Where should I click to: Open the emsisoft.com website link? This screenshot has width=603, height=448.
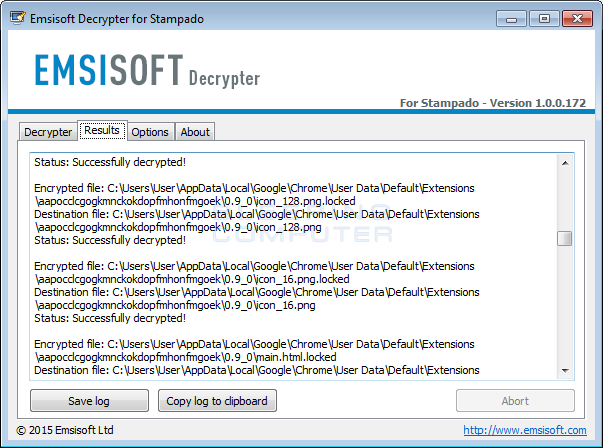(x=525, y=430)
